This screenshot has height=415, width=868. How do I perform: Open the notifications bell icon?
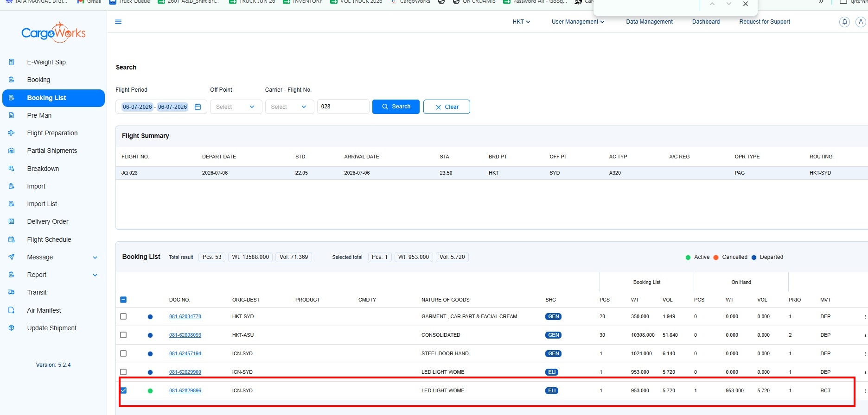pos(844,22)
